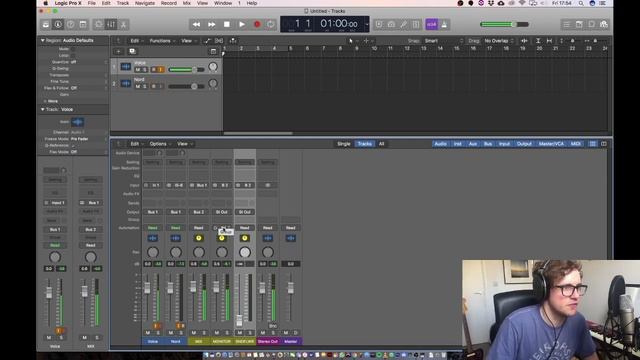Open Mixer Options menu

[160, 144]
